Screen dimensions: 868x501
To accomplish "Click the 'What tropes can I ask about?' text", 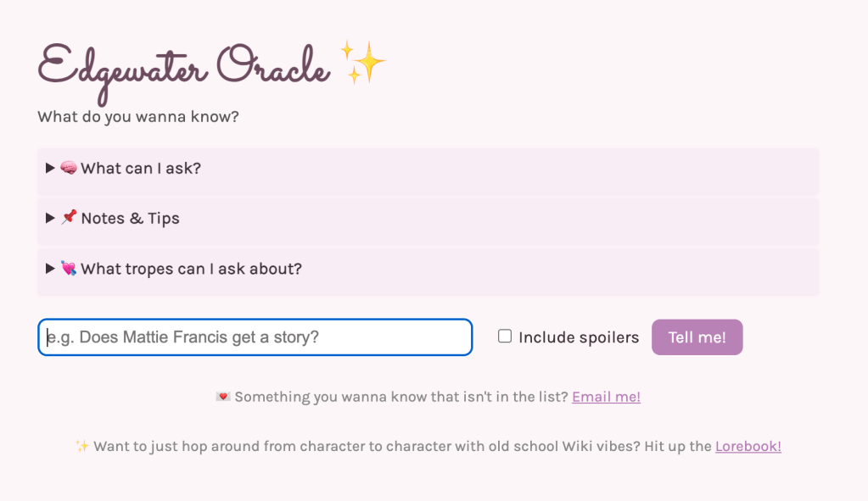I will pos(192,269).
